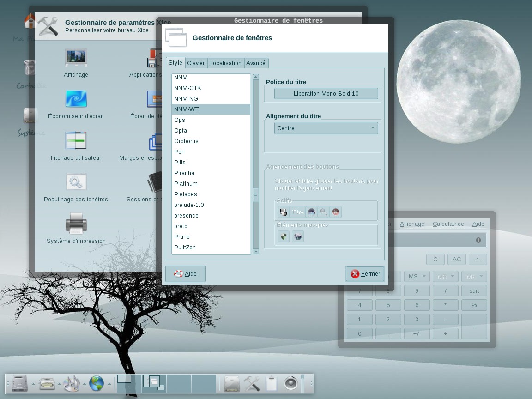Expand the arrow next to the typewriter launcher
The width and height of the screenshot is (532, 399).
(59, 384)
